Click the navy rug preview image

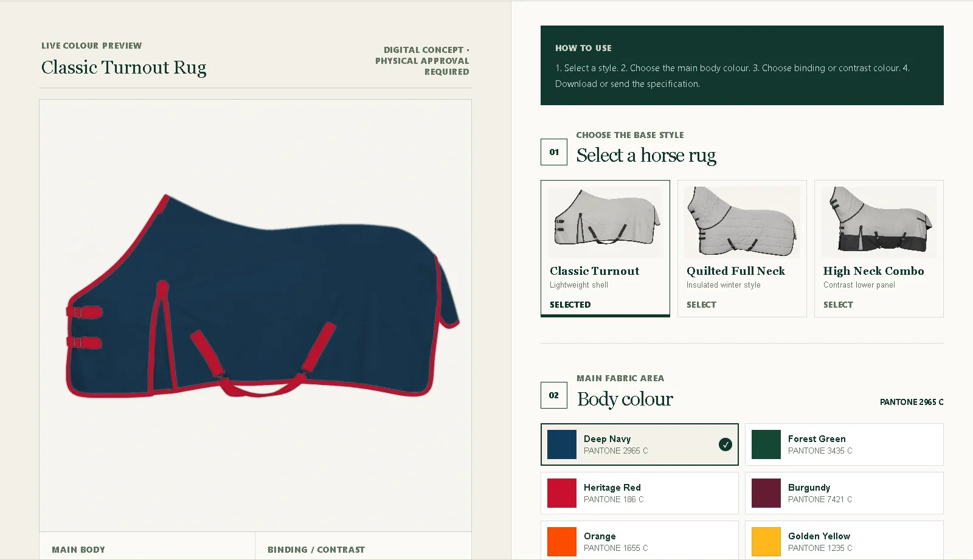pos(261,296)
